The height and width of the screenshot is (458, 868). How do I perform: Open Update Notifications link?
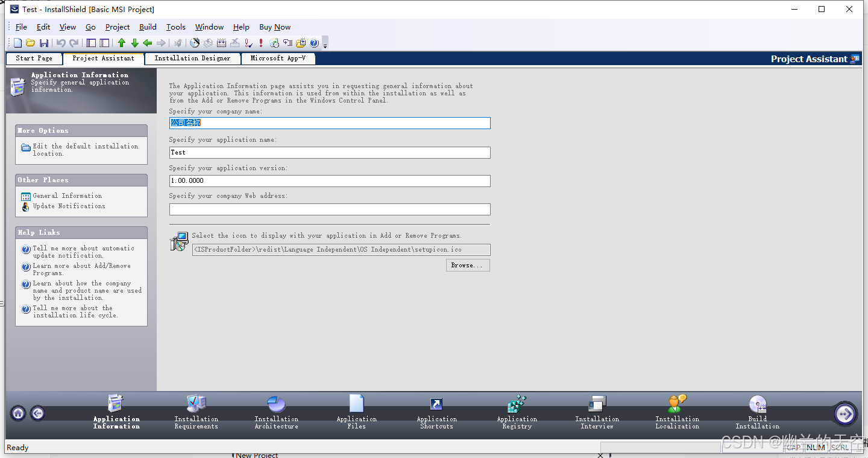click(69, 206)
